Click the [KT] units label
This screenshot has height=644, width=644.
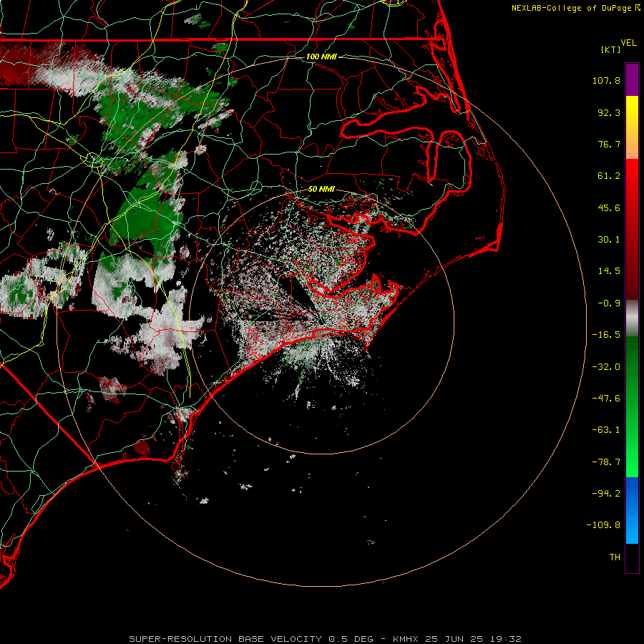(611, 49)
